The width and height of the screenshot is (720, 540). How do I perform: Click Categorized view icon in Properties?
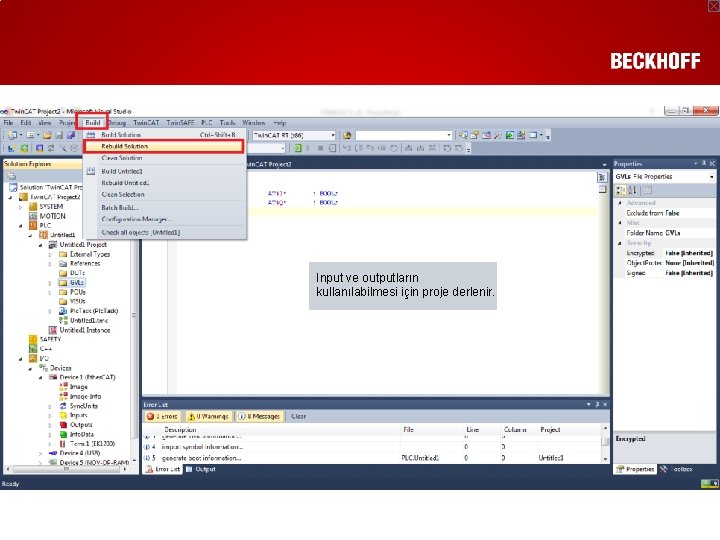(621, 190)
